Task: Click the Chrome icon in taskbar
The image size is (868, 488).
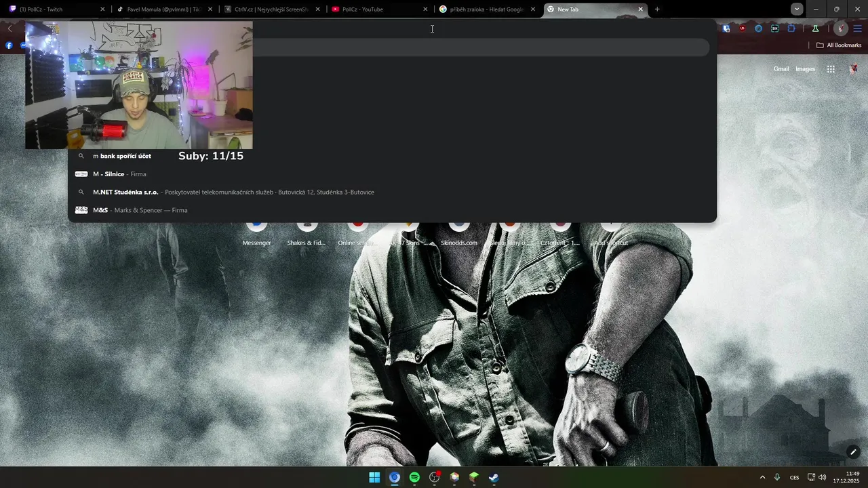Action: pyautogui.click(x=394, y=477)
